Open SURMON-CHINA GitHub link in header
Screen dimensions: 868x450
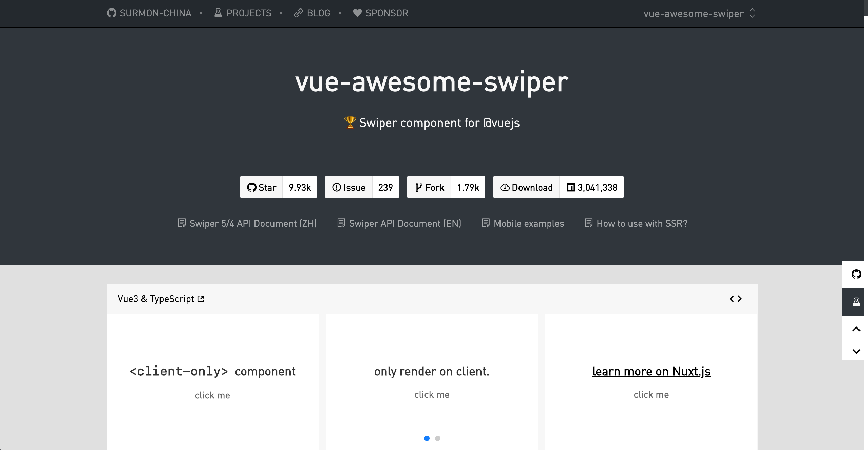[149, 13]
